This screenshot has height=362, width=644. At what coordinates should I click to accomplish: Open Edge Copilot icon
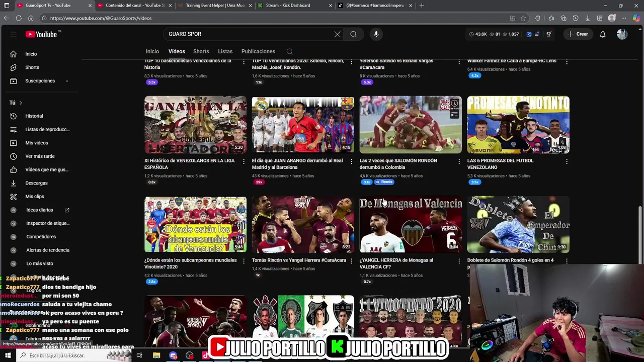636,18
